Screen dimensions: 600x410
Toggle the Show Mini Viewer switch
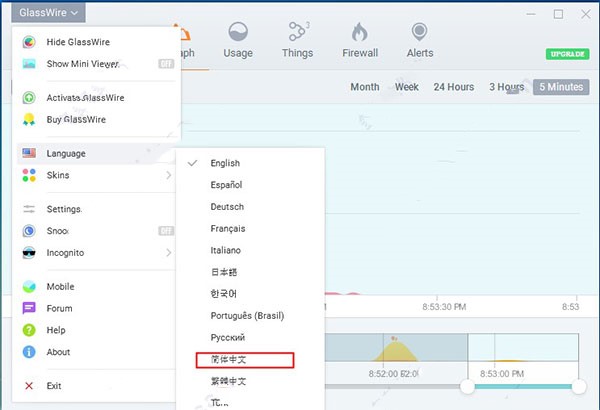tap(166, 63)
